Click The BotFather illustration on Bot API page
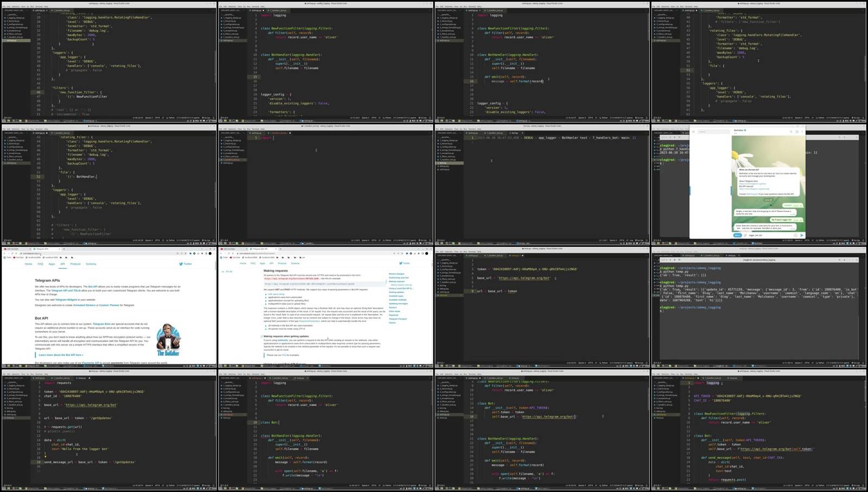The height and width of the screenshot is (492, 868). (168, 340)
